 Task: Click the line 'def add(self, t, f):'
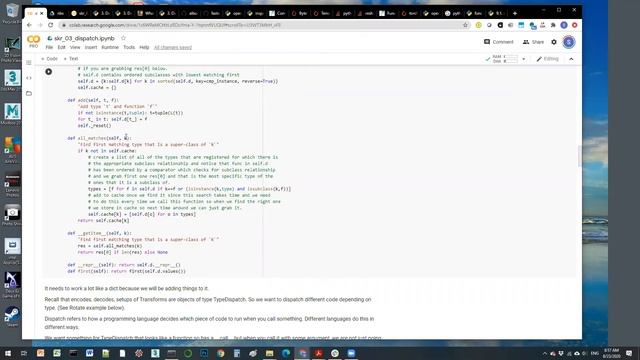pos(93,100)
